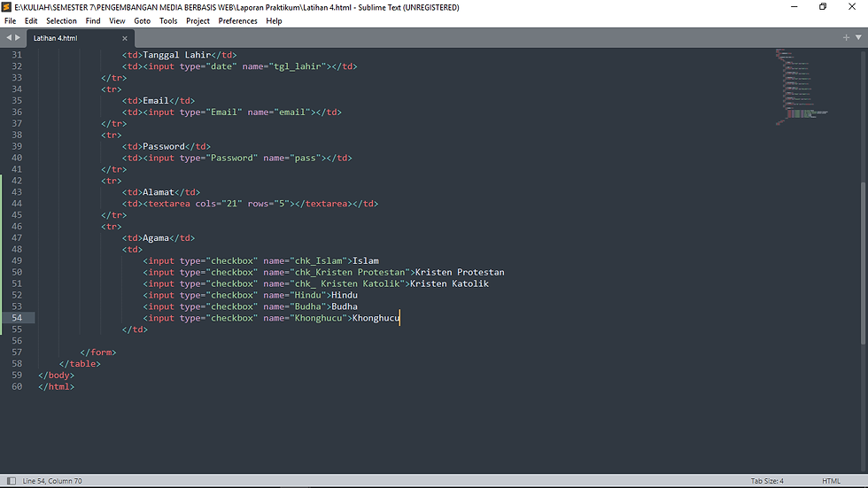
Task: Place cursor on 'Tanggal Lahir' text
Action: pyautogui.click(x=176, y=55)
